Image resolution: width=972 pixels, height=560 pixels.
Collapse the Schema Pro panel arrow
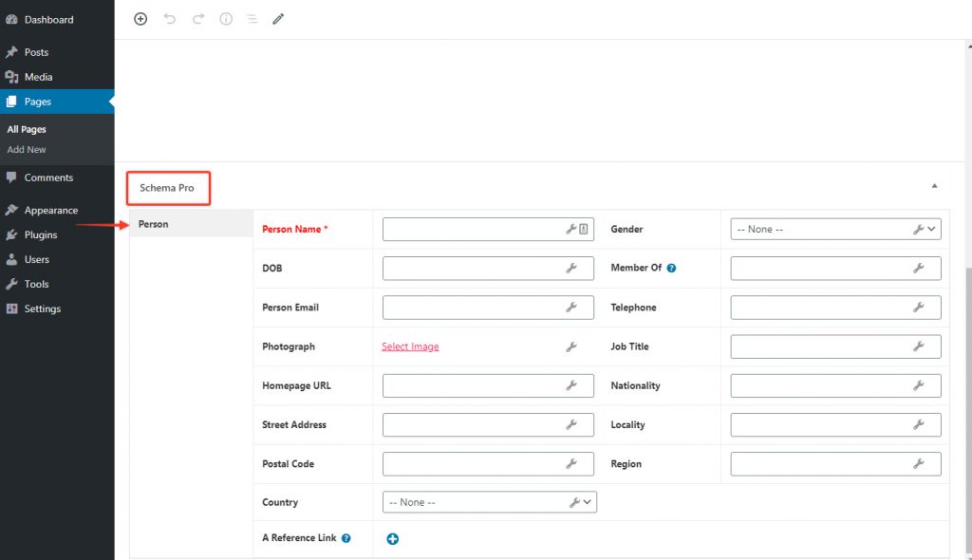[x=934, y=186]
